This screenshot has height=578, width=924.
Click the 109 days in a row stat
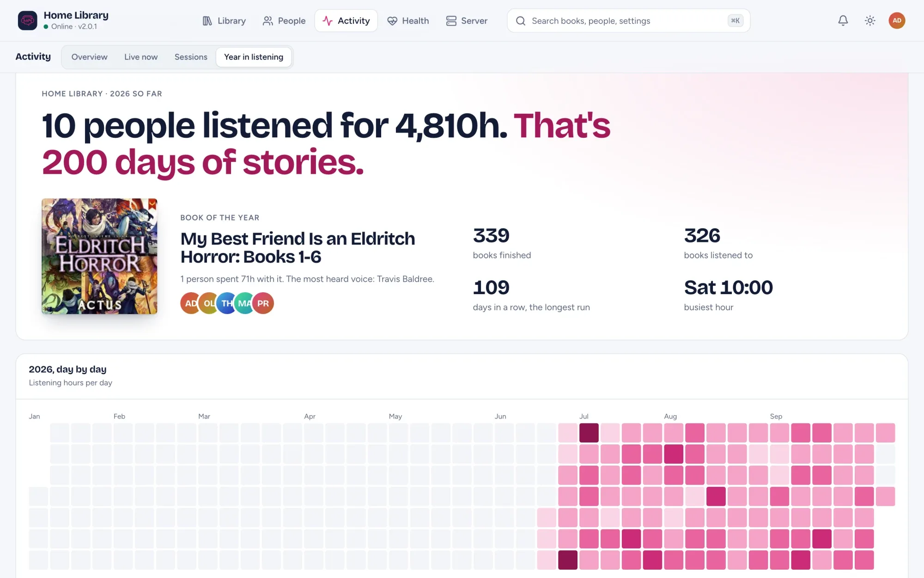click(531, 295)
